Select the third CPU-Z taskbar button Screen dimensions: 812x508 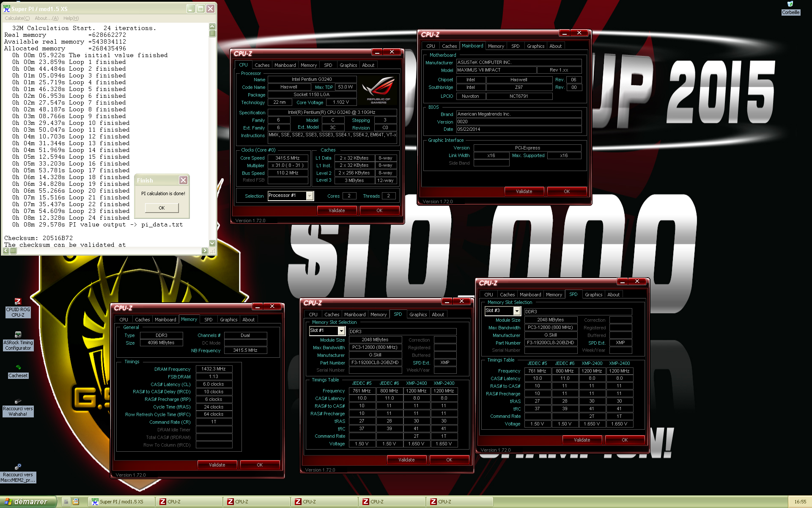click(x=324, y=502)
